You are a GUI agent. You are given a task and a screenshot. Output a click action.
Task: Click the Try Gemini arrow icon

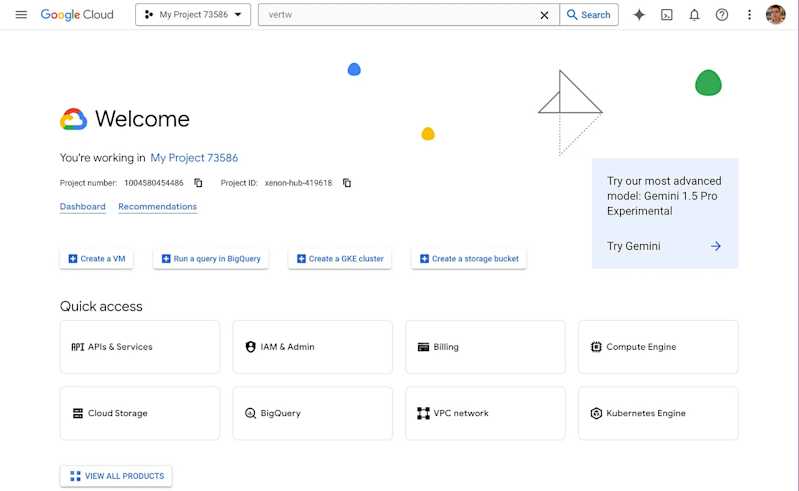pos(715,246)
